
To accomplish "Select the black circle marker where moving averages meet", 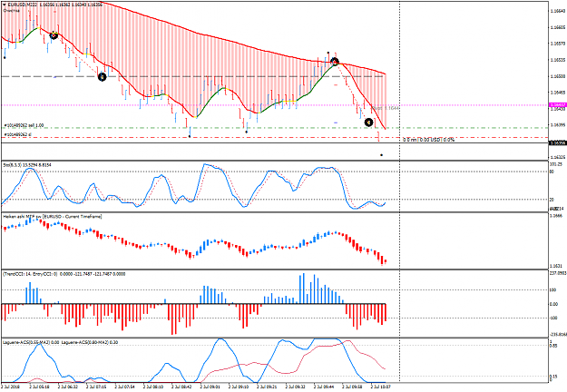I will tap(335, 62).
